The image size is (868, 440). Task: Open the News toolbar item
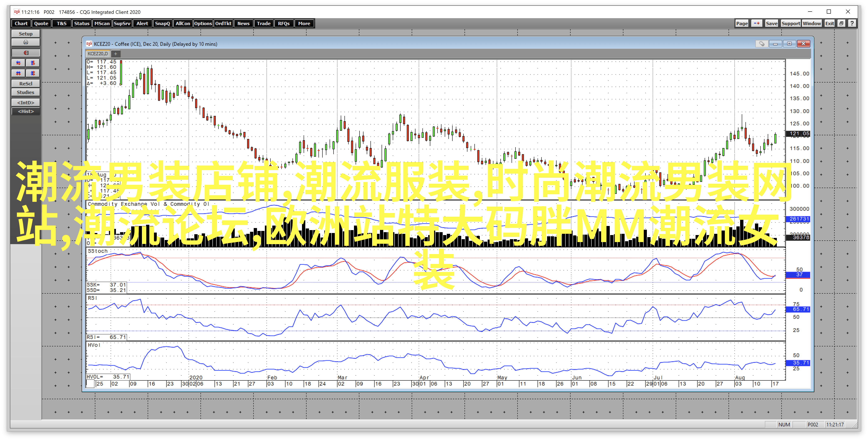243,23
